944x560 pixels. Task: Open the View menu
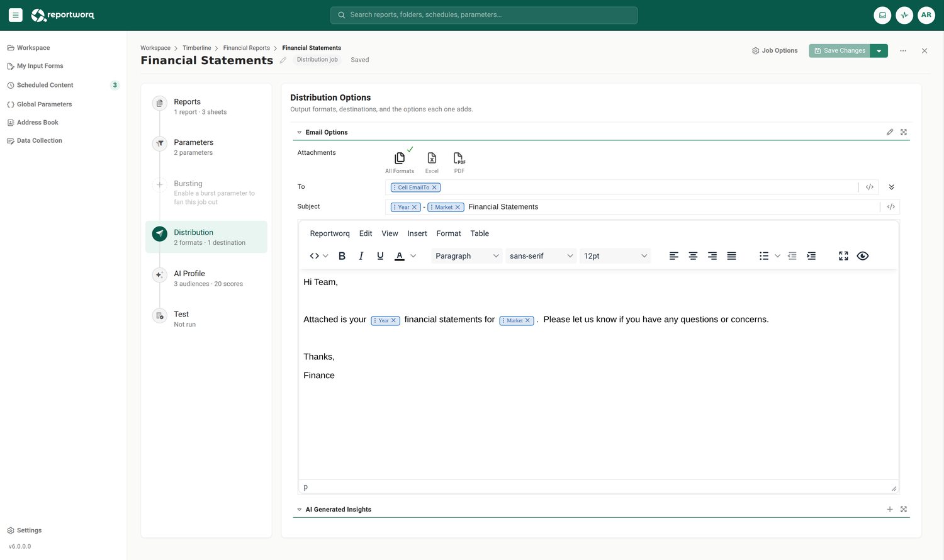point(390,233)
